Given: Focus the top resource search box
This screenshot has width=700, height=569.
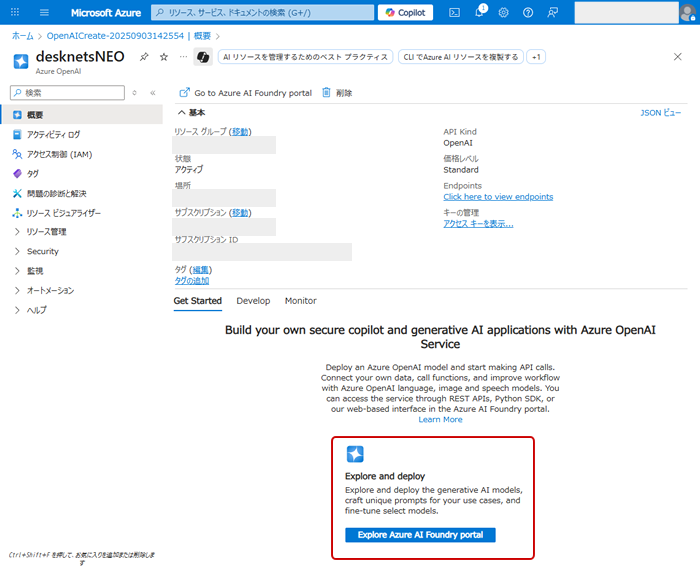Looking at the screenshot, I should [262, 12].
